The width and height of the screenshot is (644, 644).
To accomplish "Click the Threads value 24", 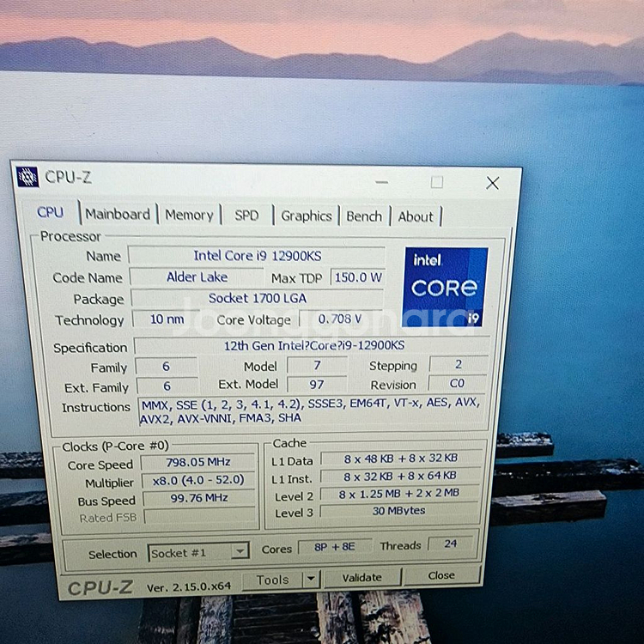I will tap(452, 544).
